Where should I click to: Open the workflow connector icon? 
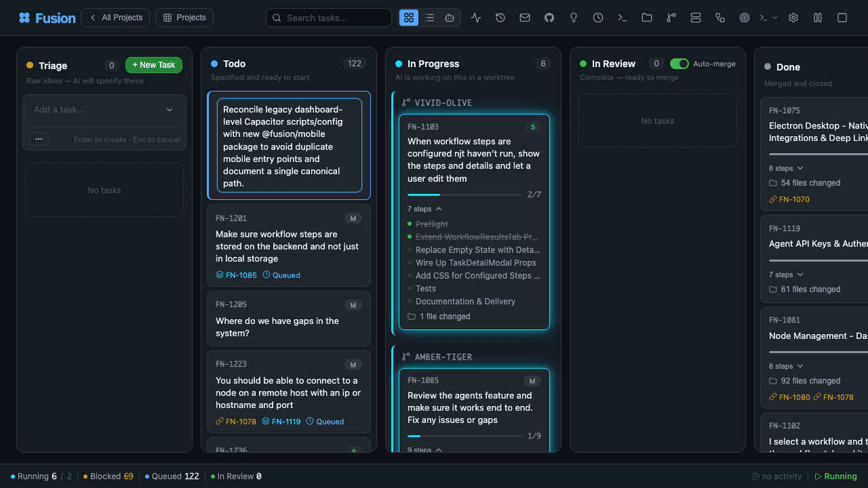click(720, 18)
